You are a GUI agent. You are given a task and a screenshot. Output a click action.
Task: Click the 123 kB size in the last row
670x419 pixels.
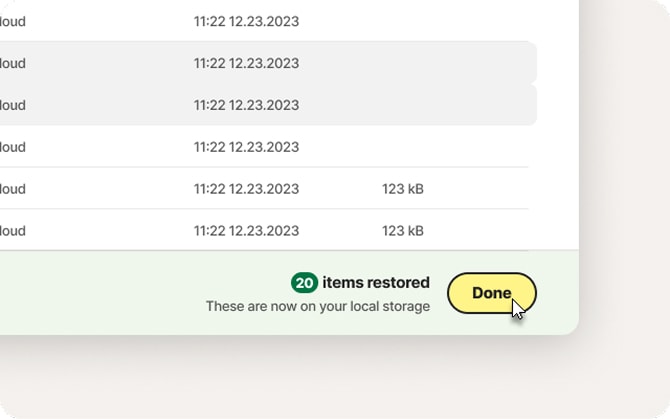pos(403,231)
